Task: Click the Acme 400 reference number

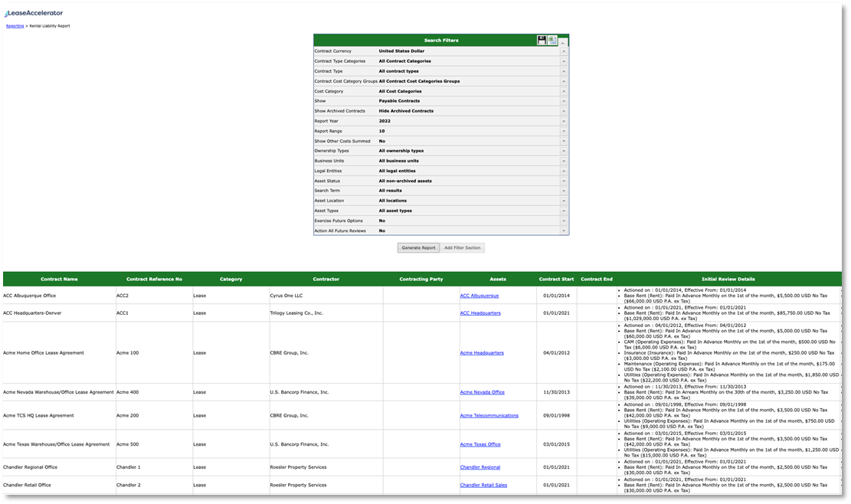Action: pyautogui.click(x=128, y=392)
